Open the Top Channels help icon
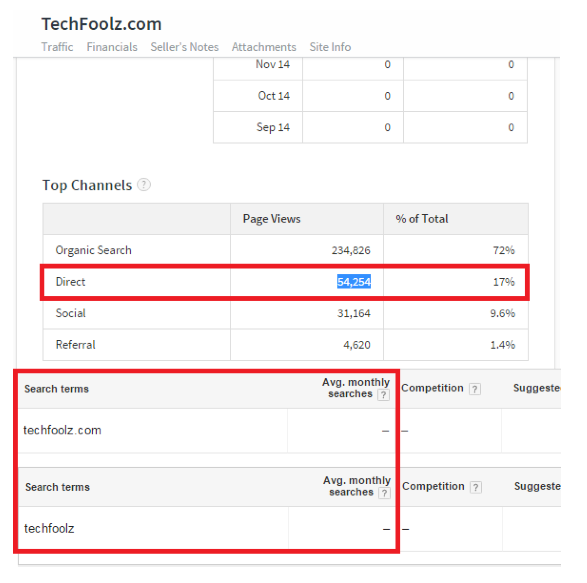The width and height of the screenshot is (587, 583). (144, 185)
